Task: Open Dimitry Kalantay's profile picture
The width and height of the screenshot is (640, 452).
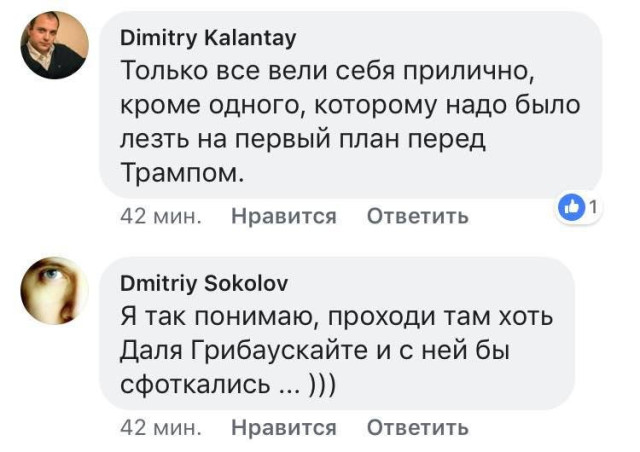Action: (x=54, y=46)
